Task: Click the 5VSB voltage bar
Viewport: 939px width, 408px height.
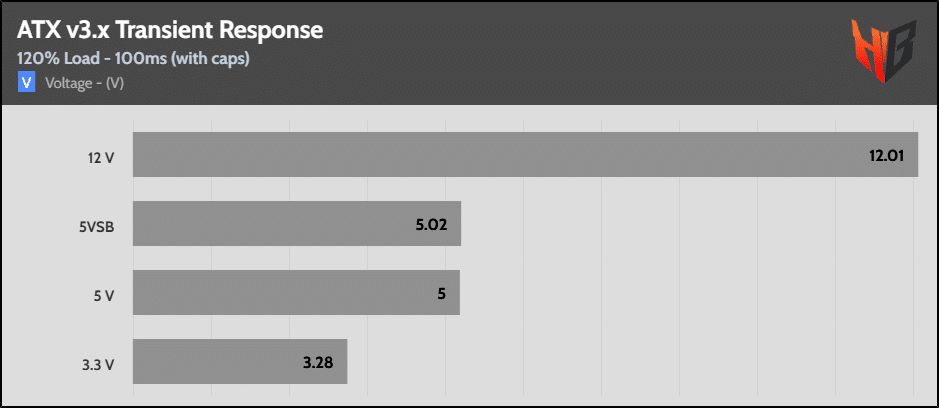Action: pos(297,224)
